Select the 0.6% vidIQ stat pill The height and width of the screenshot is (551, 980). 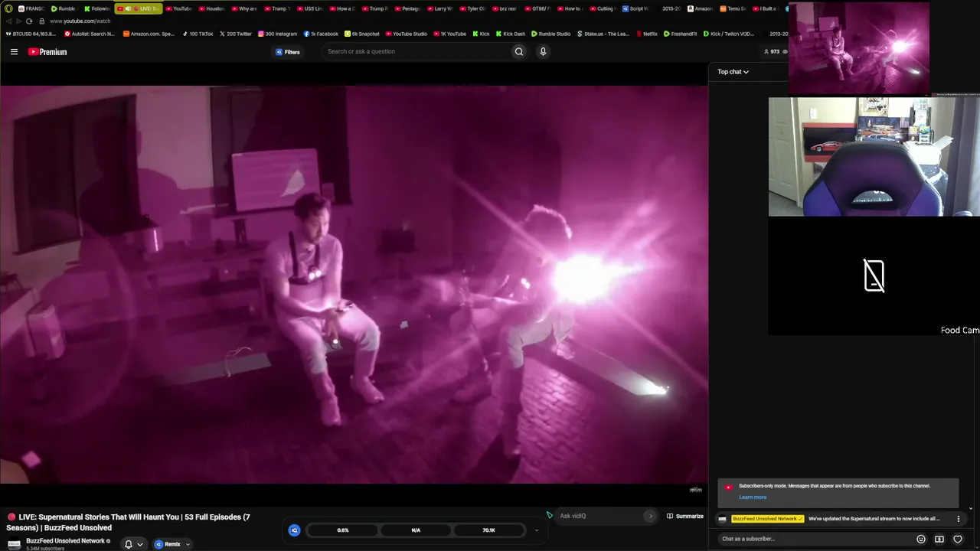click(x=343, y=530)
